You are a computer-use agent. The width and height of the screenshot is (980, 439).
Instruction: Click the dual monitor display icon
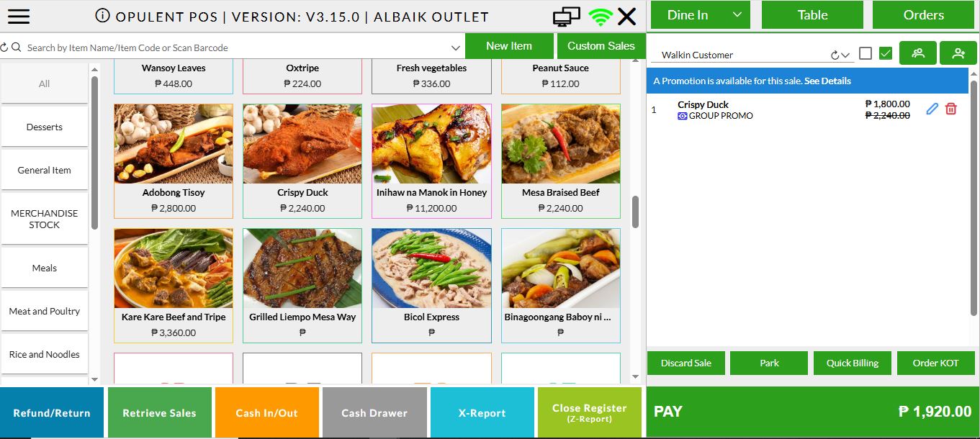[x=567, y=17]
